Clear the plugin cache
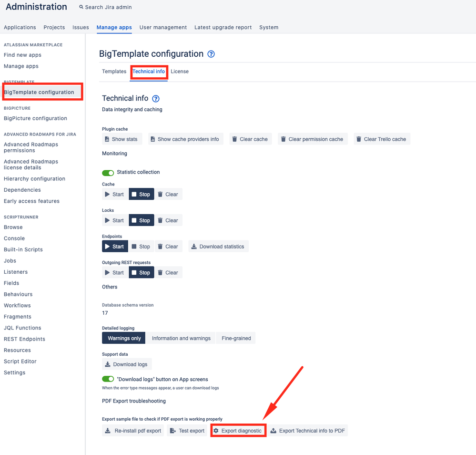 coord(251,139)
